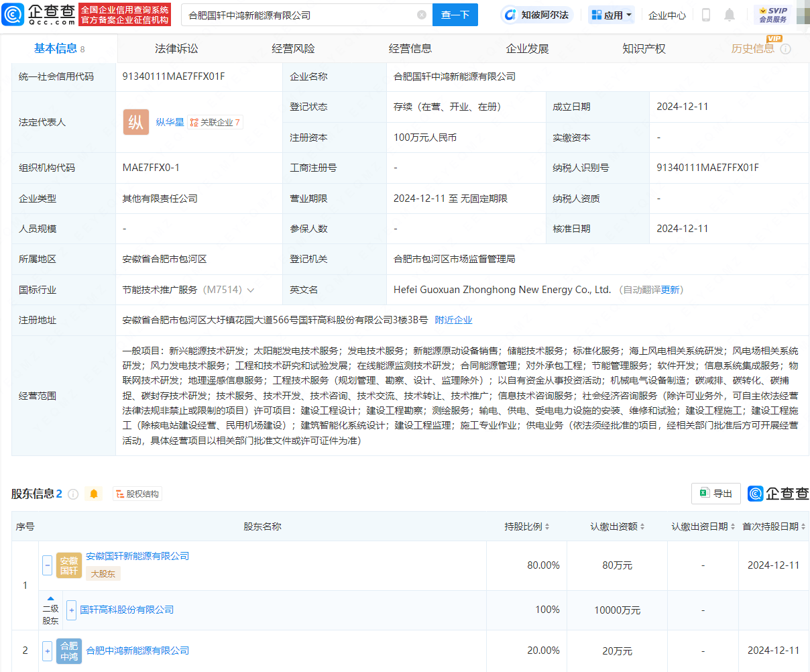Screen dimensions: 810x672
Task: Select the organization code MAE7FFX0-1
Action: 151,168
